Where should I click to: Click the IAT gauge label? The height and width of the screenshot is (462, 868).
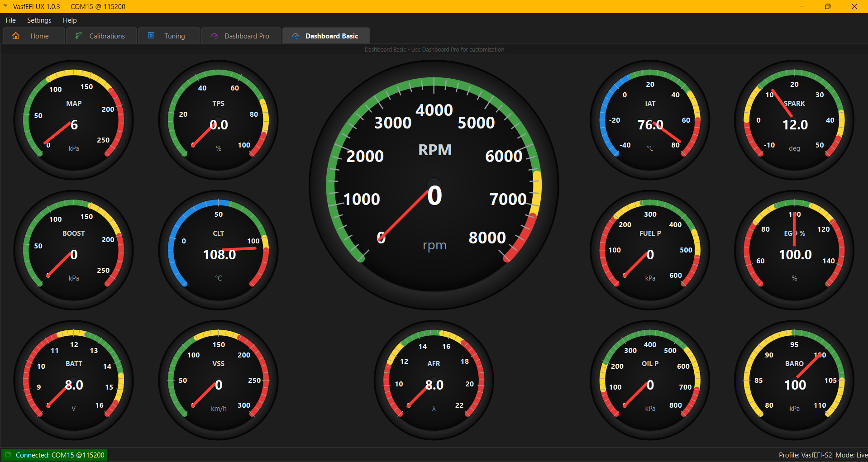650,103
